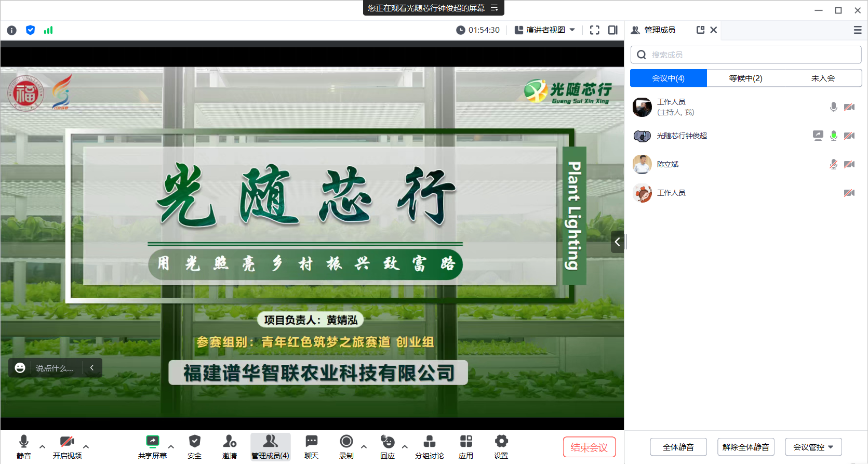Screen dimensions: 868x464
Task: Pop out the 管理成员 panel
Action: click(x=700, y=30)
